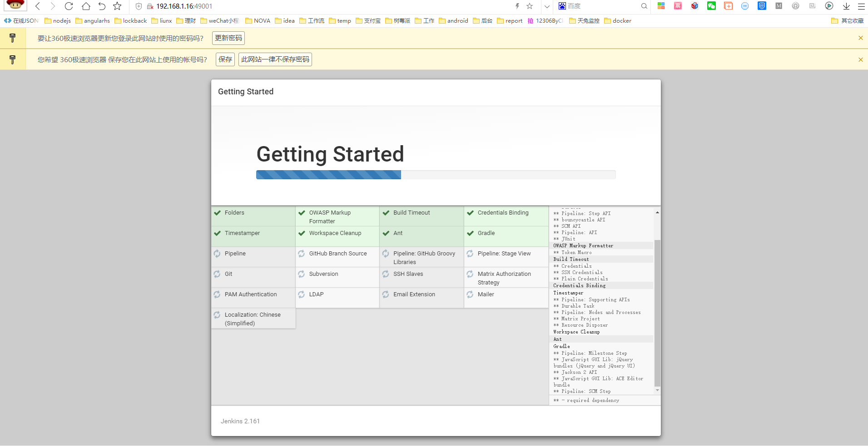Screen dimensions: 868x446
Task: Reload the page with the refresh icon
Action: (69, 6)
